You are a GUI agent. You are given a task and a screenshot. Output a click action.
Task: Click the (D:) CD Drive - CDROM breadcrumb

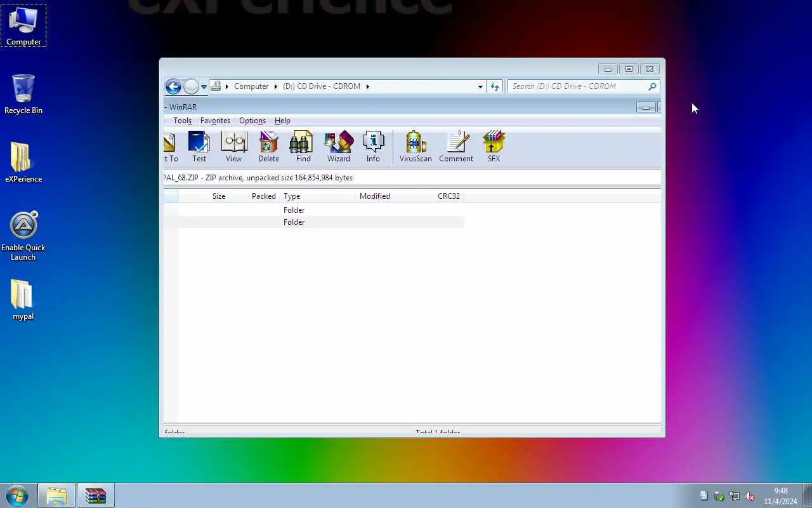(x=322, y=86)
